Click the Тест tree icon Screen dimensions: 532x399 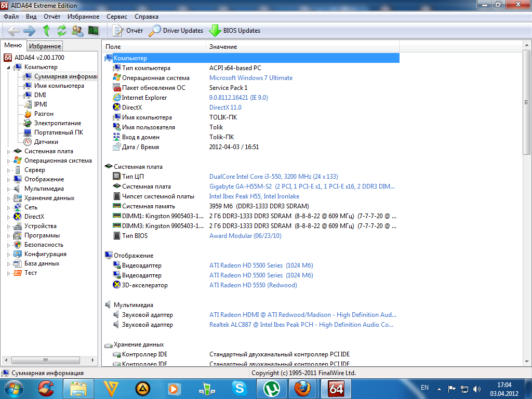18,273
